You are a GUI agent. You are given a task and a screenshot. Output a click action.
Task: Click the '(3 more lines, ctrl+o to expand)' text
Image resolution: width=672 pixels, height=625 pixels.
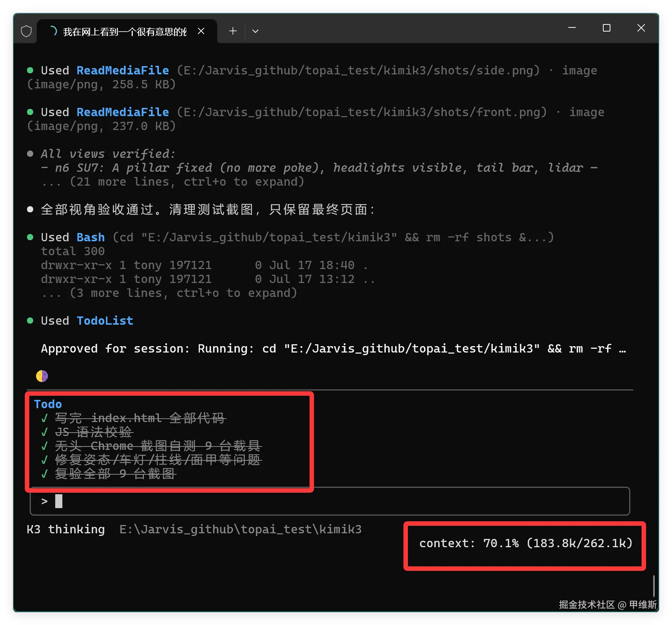[184, 293]
